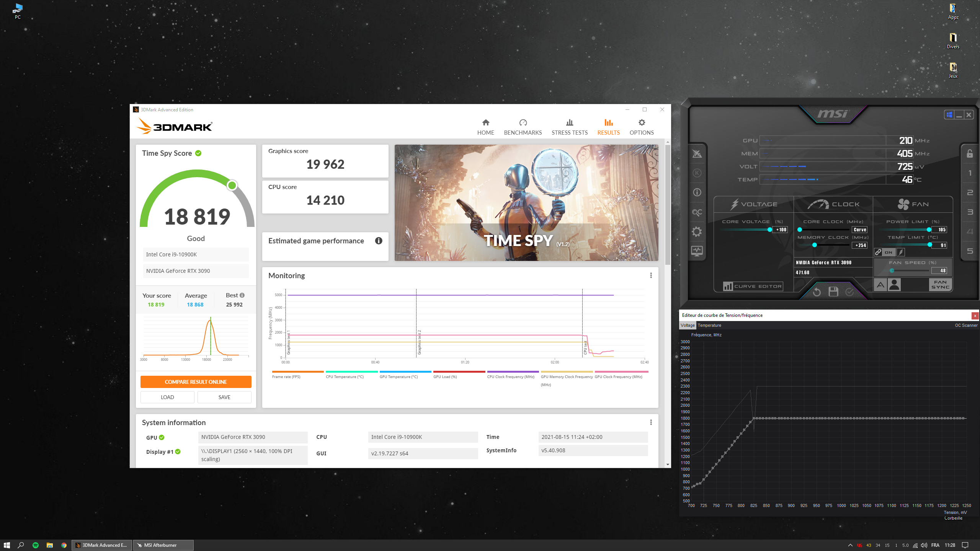Open the Windows notification center
The image size is (980, 551).
(965, 545)
